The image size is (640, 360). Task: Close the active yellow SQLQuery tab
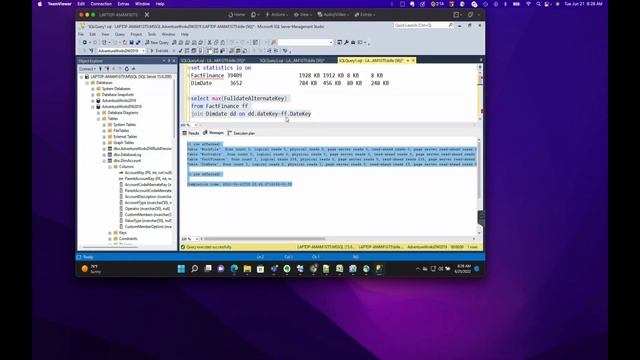click(413, 60)
